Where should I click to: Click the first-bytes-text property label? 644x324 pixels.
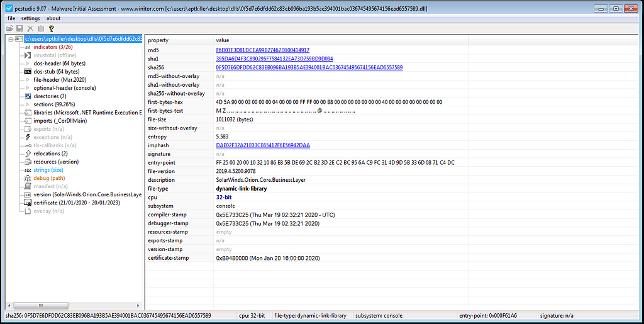point(165,111)
